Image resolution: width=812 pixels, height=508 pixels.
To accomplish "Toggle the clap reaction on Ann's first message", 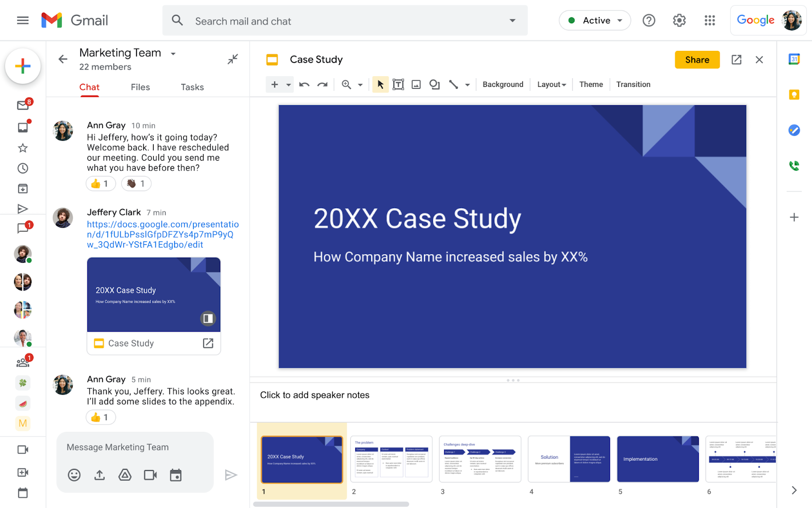I will click(136, 183).
